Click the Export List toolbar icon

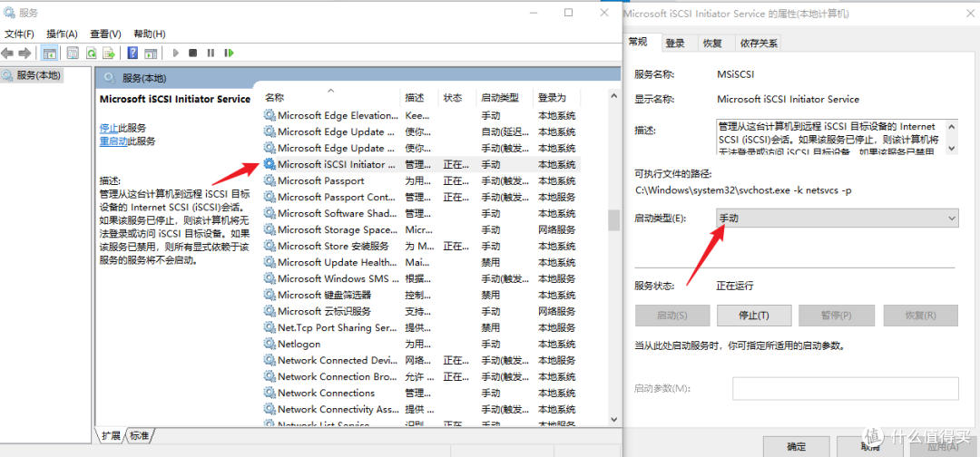[x=109, y=53]
